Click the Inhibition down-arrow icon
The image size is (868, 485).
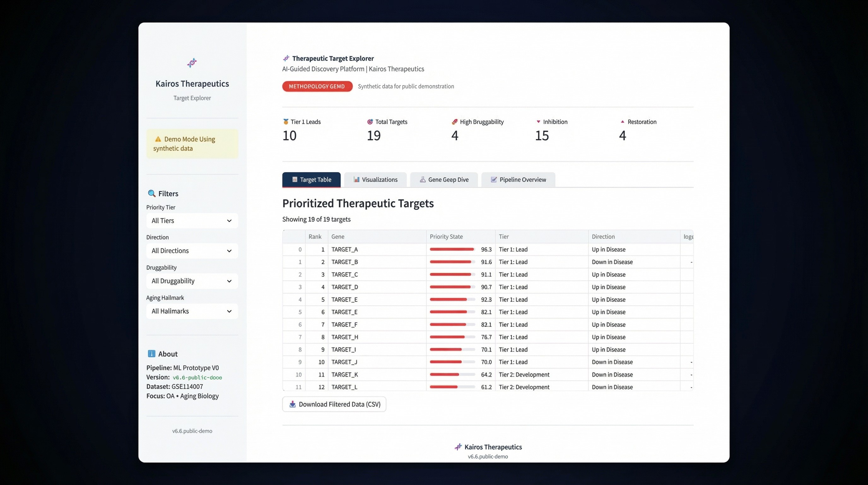point(538,122)
